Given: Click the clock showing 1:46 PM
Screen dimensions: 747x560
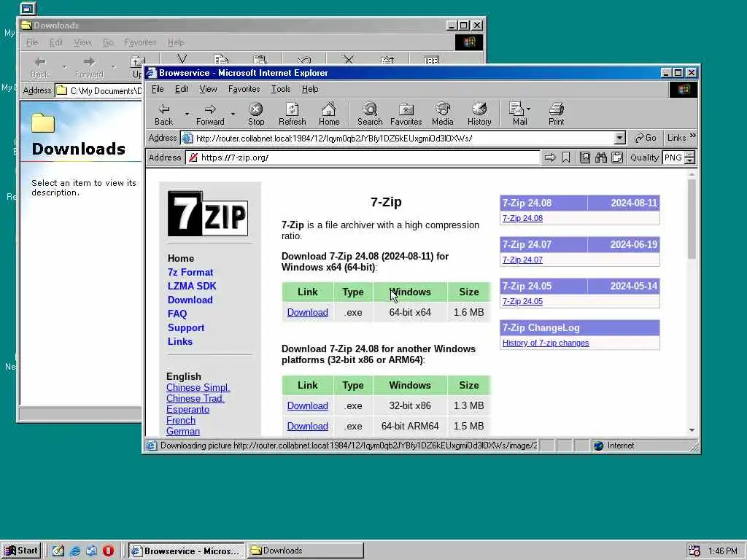Looking at the screenshot, I should (722, 551).
